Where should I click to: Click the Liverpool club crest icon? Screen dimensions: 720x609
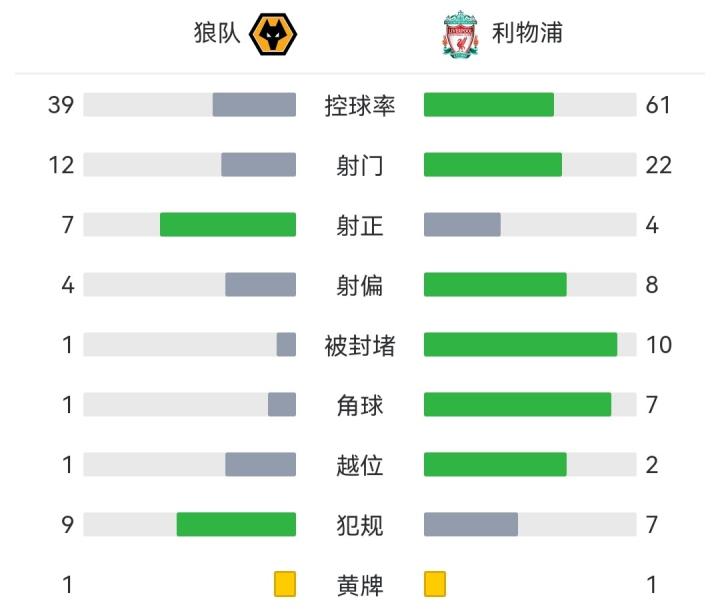pyautogui.click(x=460, y=34)
